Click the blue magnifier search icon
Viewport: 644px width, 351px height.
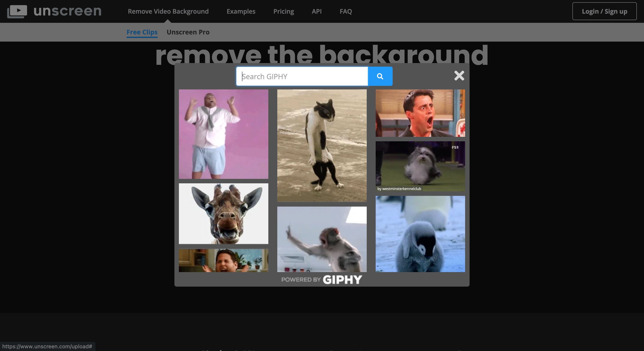[380, 76]
